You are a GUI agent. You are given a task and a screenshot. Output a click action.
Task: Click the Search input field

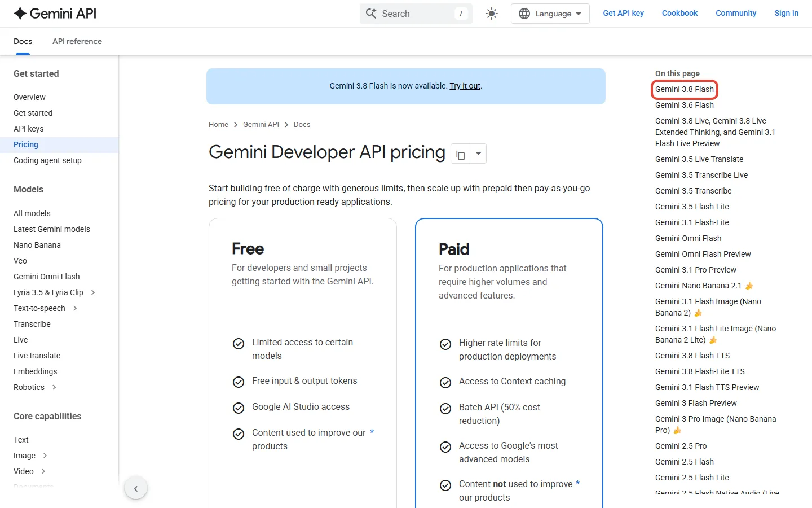pyautogui.click(x=416, y=14)
